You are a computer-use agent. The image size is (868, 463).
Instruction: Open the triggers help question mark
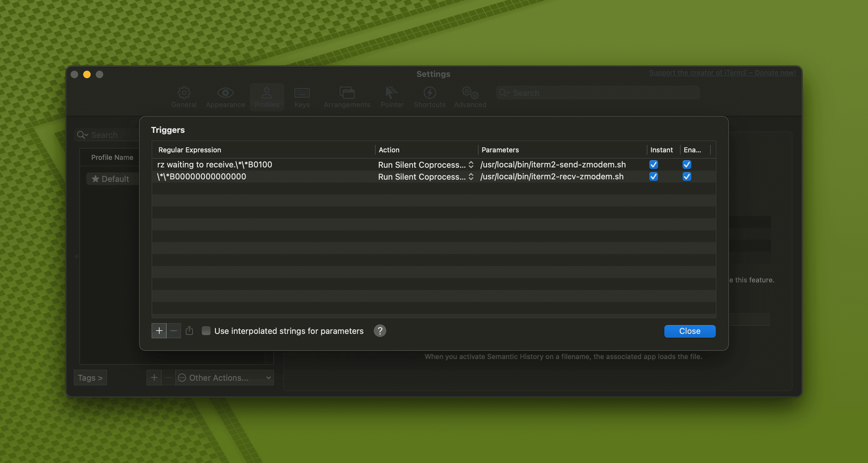point(380,331)
